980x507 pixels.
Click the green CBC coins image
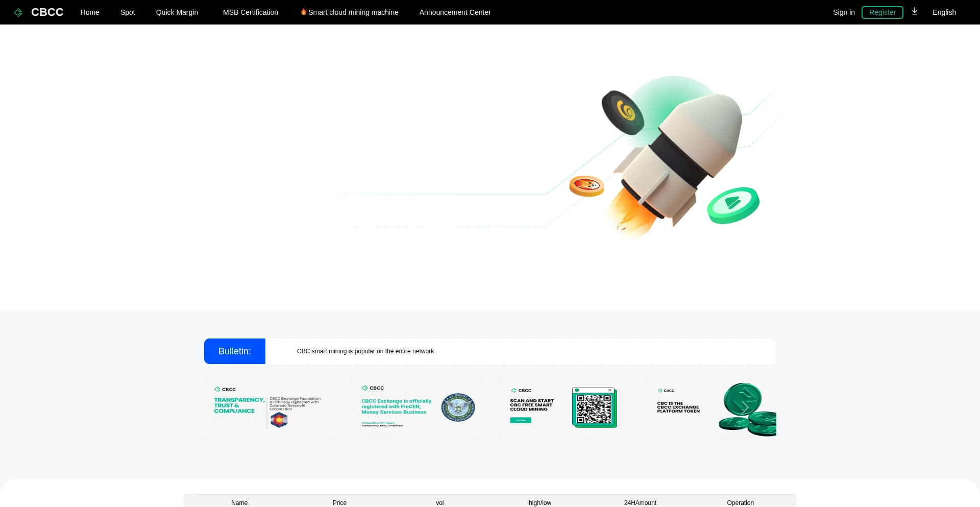[x=747, y=409]
